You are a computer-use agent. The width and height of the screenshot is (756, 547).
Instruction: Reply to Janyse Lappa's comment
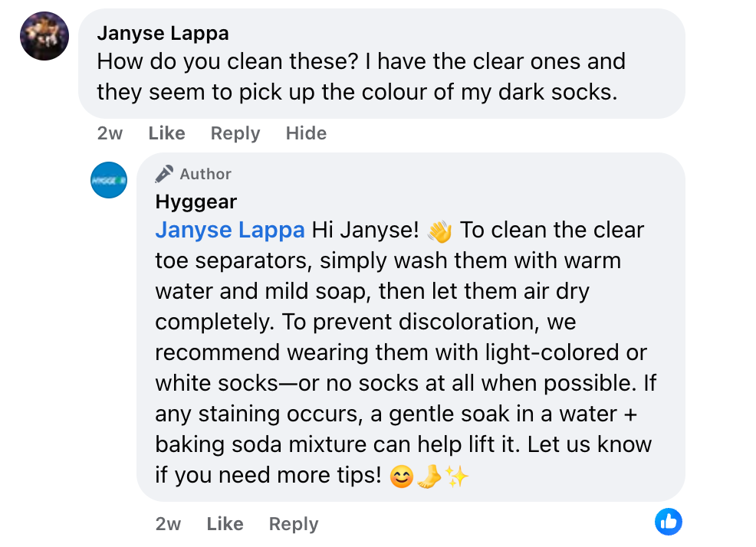coord(235,133)
